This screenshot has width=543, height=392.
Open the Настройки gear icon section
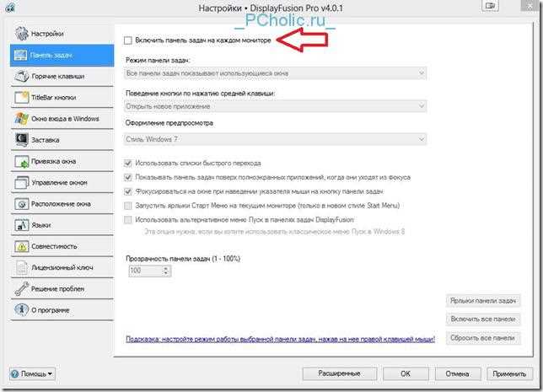21,34
